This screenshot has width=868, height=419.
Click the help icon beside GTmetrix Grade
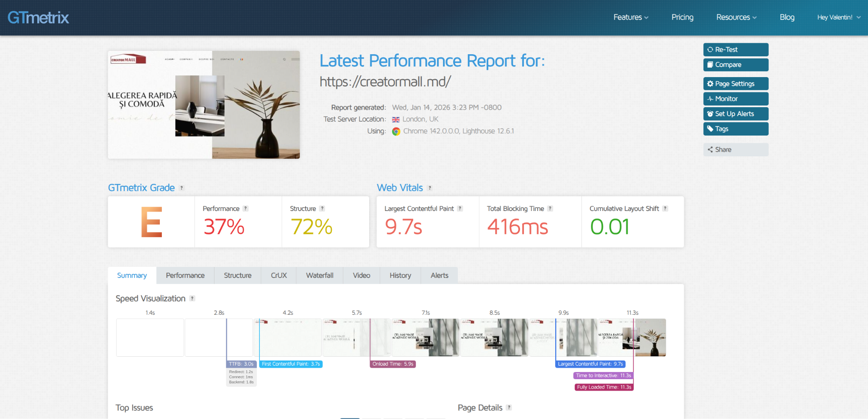(181, 188)
